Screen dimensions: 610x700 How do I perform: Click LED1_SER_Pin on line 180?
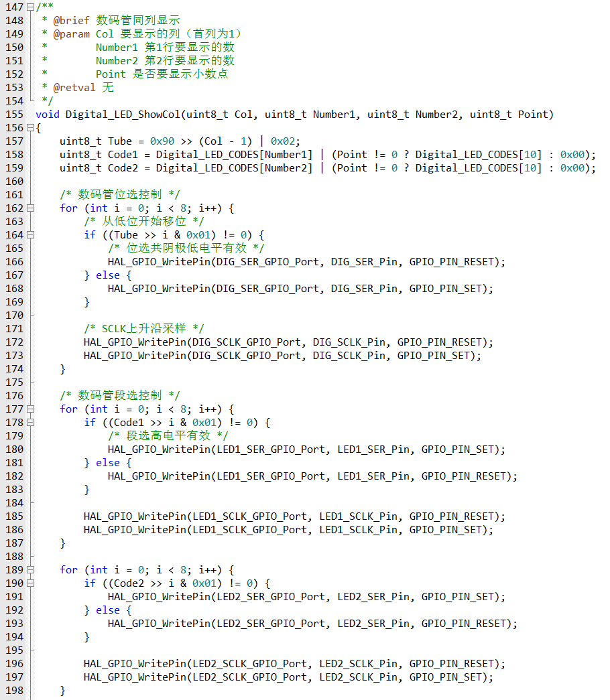(373, 449)
